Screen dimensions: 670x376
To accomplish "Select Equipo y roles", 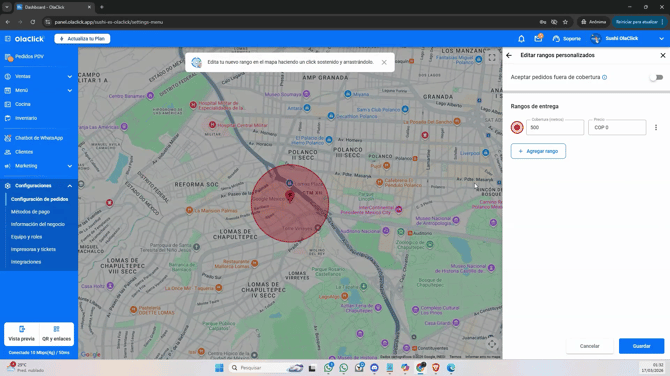I will (26, 237).
